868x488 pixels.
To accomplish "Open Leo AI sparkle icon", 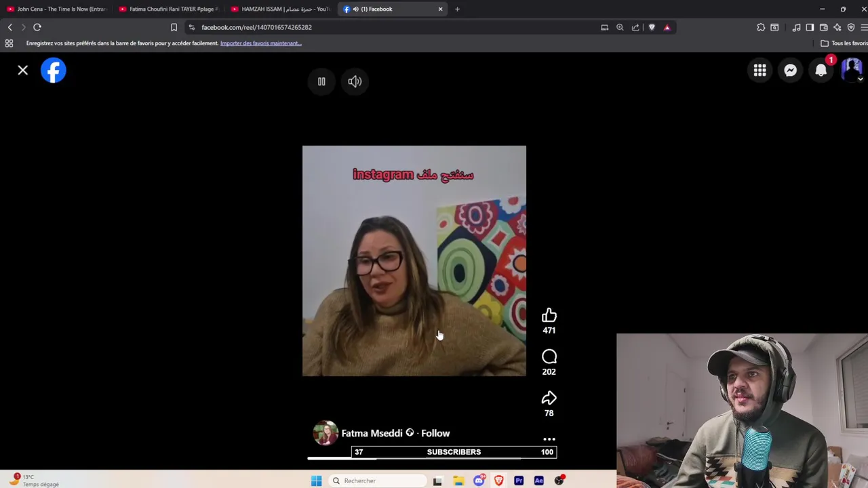I will 837,27.
